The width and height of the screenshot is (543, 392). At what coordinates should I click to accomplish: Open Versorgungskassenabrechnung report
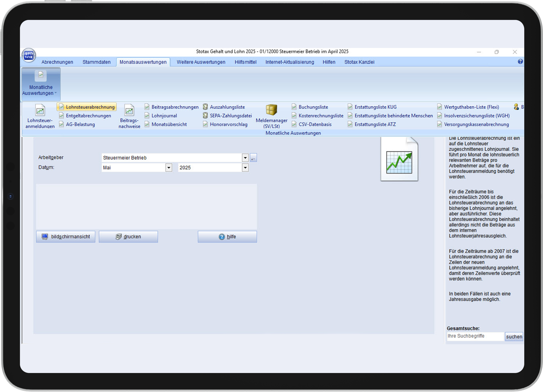click(x=473, y=124)
